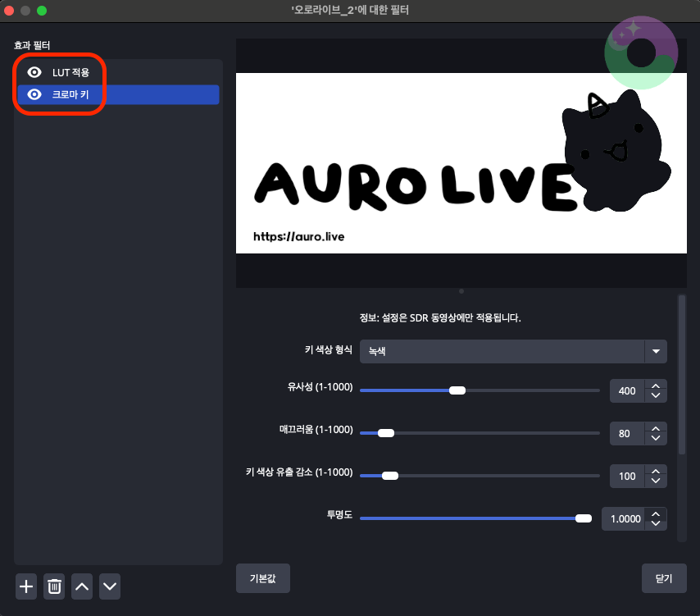Click the 기본값 defaults button
Viewport: 700px width, 616px height.
pos(263,578)
